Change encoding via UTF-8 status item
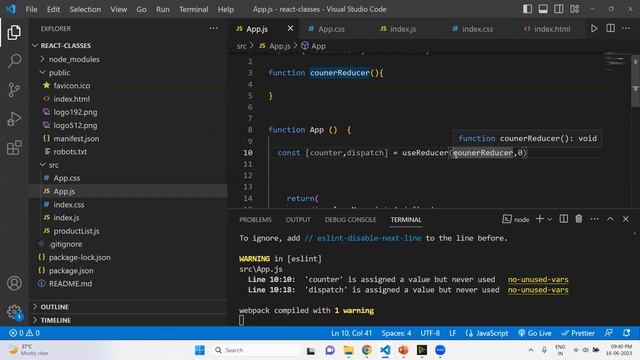This screenshot has width=640, height=360. click(430, 333)
